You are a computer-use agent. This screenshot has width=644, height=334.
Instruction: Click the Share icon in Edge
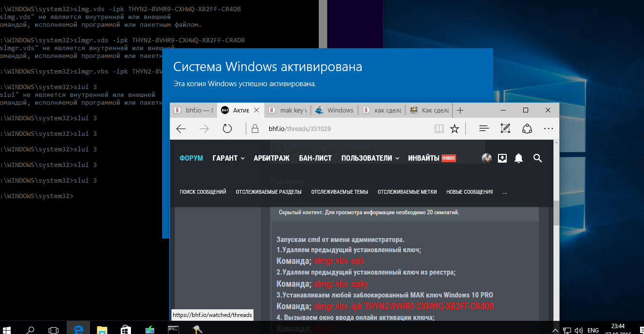527,129
